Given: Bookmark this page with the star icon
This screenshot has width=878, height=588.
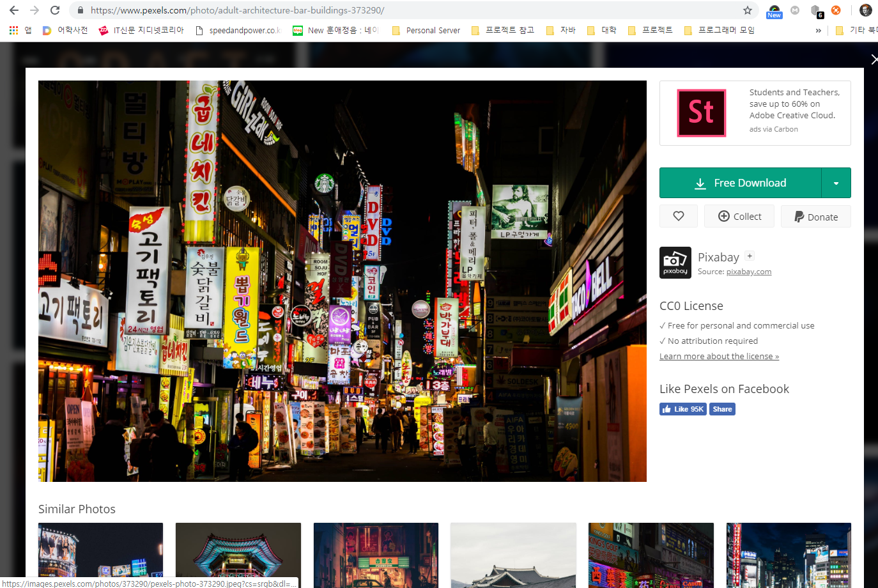Looking at the screenshot, I should coord(748,10).
